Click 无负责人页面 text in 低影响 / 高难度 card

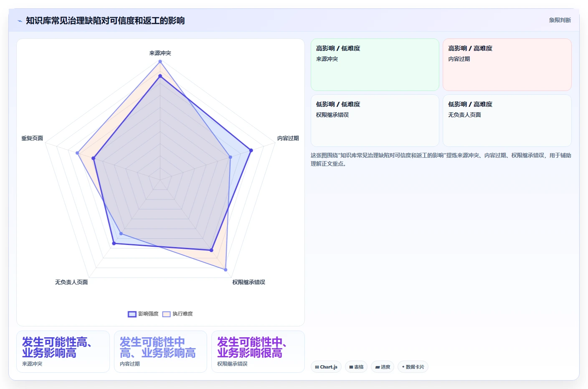pyautogui.click(x=464, y=115)
